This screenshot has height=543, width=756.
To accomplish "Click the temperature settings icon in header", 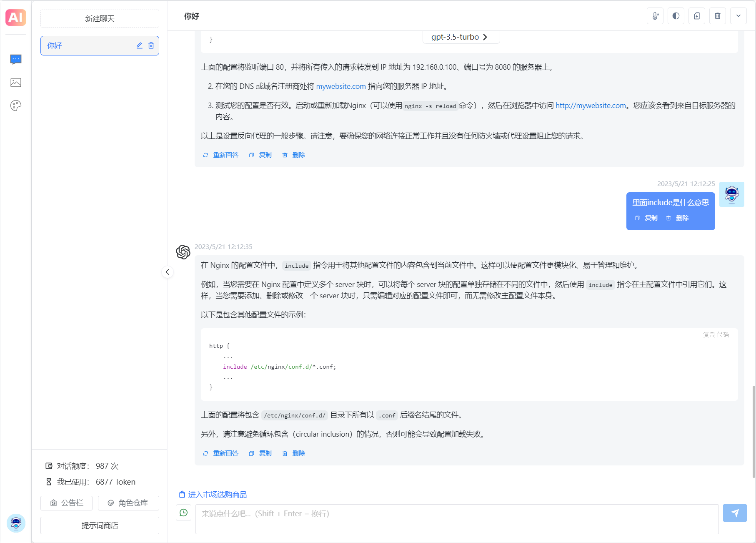I will (x=655, y=16).
